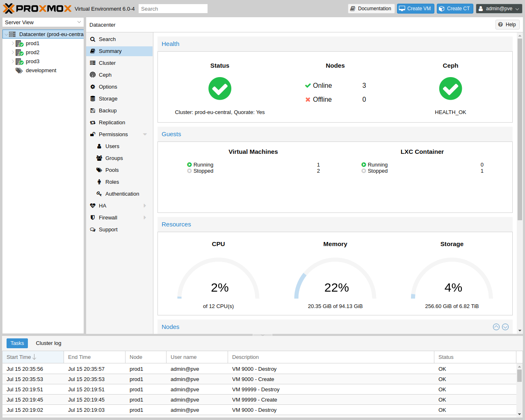Click the Create CT button
The image size is (525, 420).
454,8
